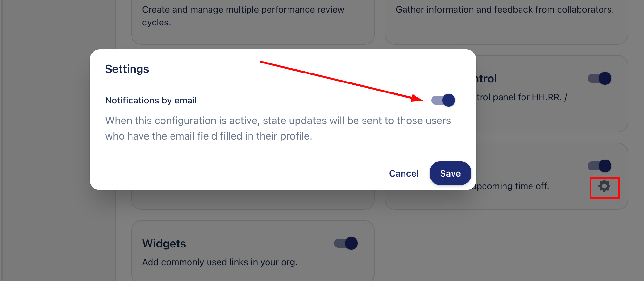The height and width of the screenshot is (281, 644).
Task: Select the Widgets card title
Action: (x=164, y=244)
